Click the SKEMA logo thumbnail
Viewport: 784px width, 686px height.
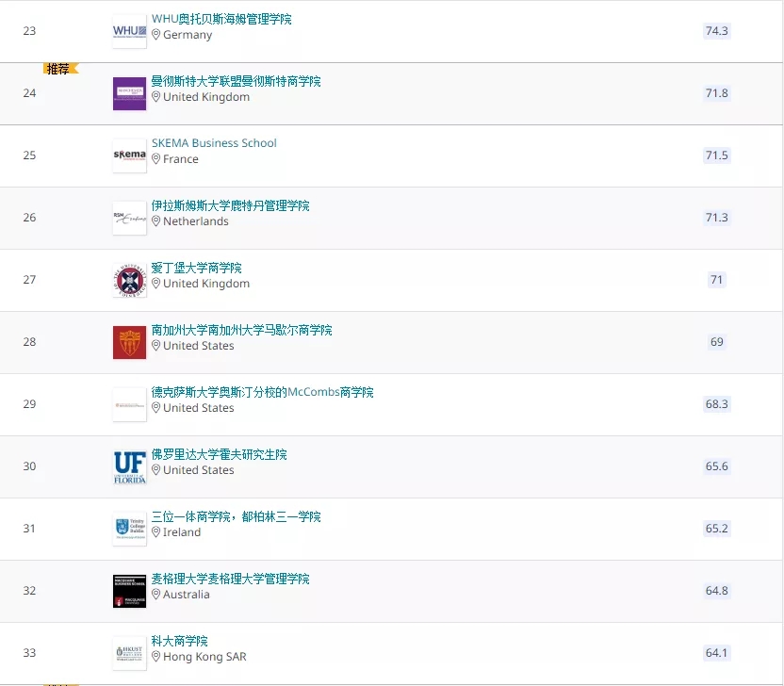pos(129,155)
